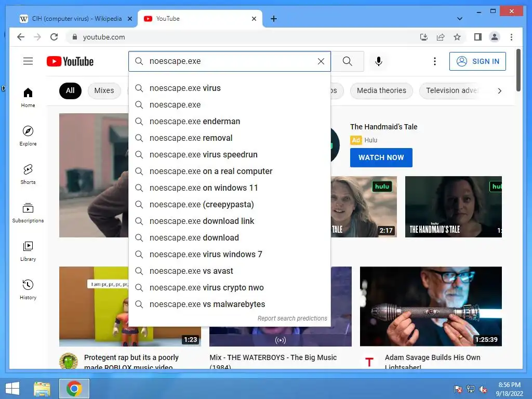Choose suggestion noescape.exe download link
532x399 pixels.
230,221
